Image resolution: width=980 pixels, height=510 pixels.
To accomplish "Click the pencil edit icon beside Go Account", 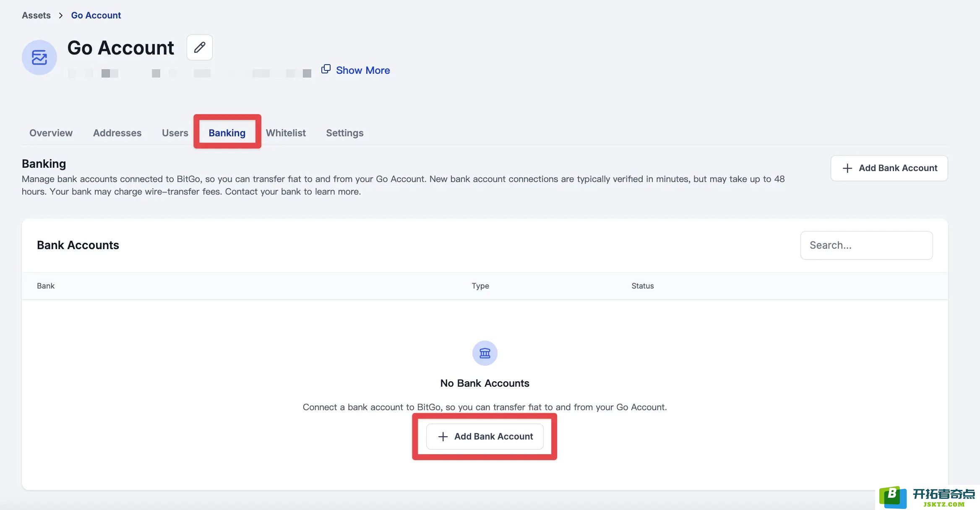I will point(200,47).
